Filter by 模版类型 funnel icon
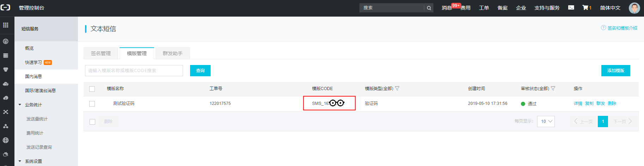Screen dimensions: 644x166 coord(397,89)
